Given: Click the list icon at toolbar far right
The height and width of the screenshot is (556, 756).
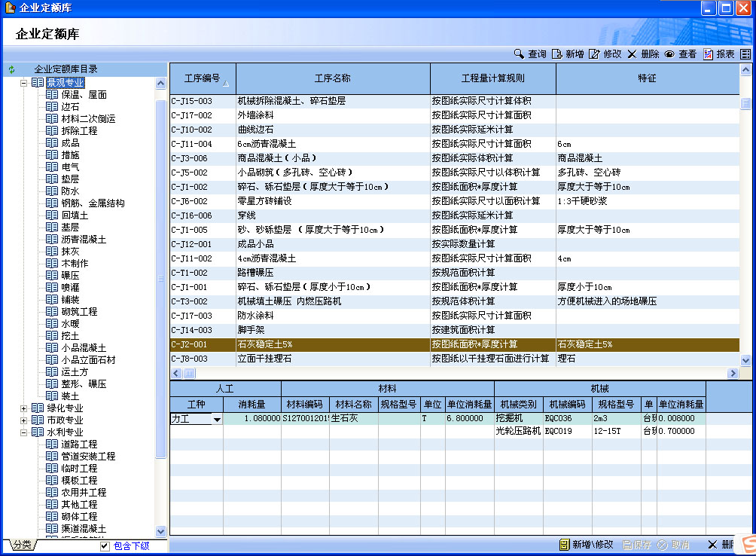Looking at the screenshot, I should 745,54.
